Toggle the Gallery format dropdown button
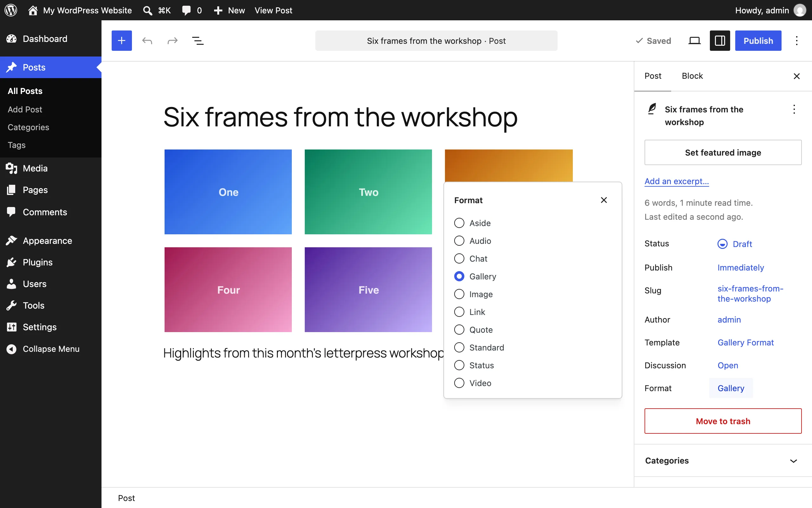Image resolution: width=812 pixels, height=508 pixels. tap(731, 388)
